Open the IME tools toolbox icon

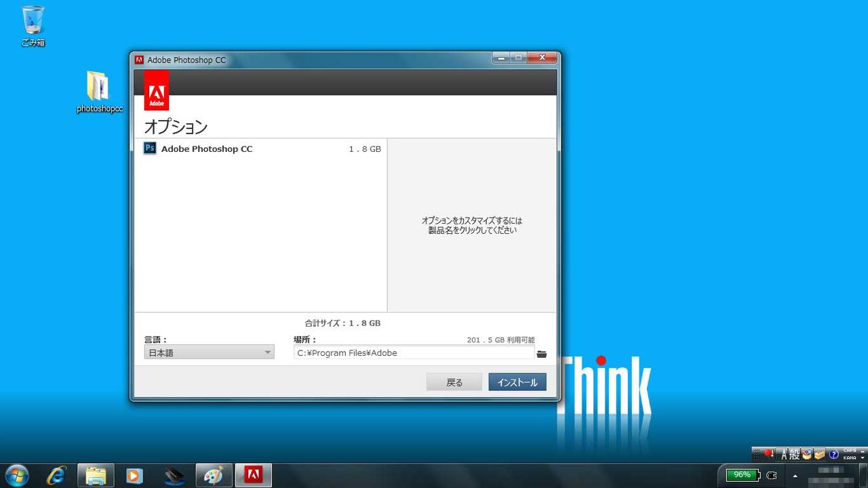tap(819, 454)
